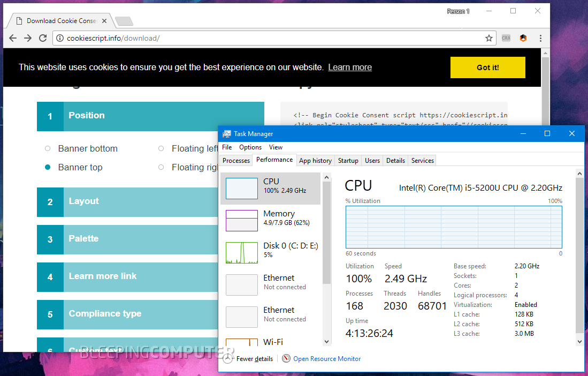Select the Floating right radio option
This screenshot has height=376, width=588.
tap(161, 167)
